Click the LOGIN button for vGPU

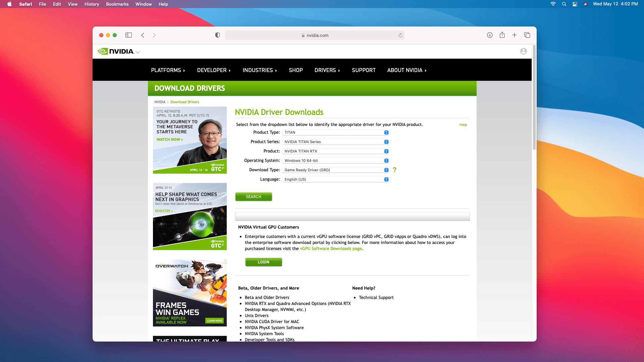tap(263, 262)
